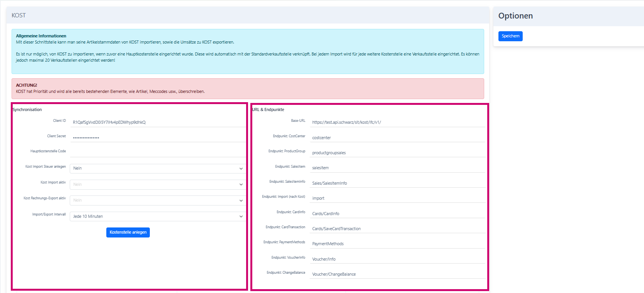Focus the Client Secret password field
Image resolution: width=644 pixels, height=293 pixels.
158,137
